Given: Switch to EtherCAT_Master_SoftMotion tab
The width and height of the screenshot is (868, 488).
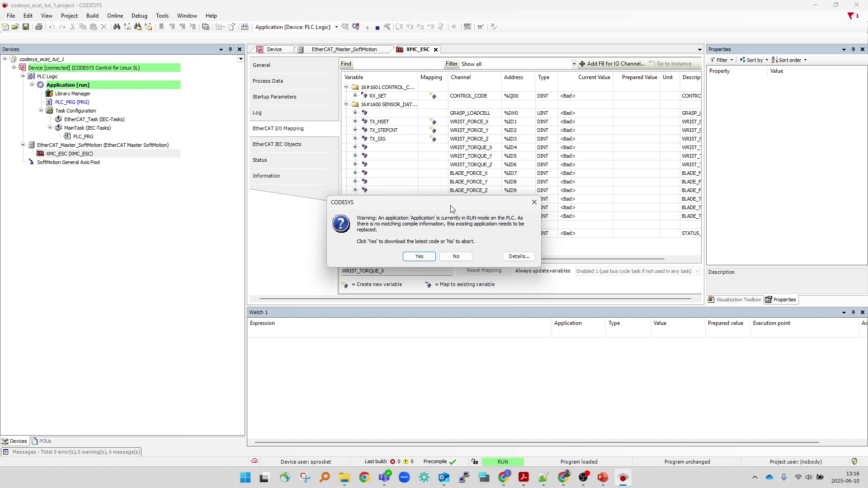Looking at the screenshot, I should click(x=344, y=49).
